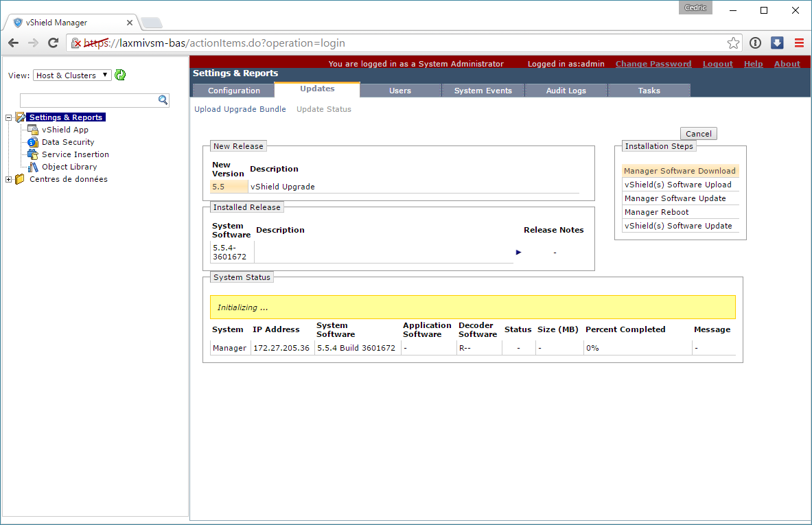
Task: Open the Host & Clusters view dropdown
Action: tap(73, 75)
